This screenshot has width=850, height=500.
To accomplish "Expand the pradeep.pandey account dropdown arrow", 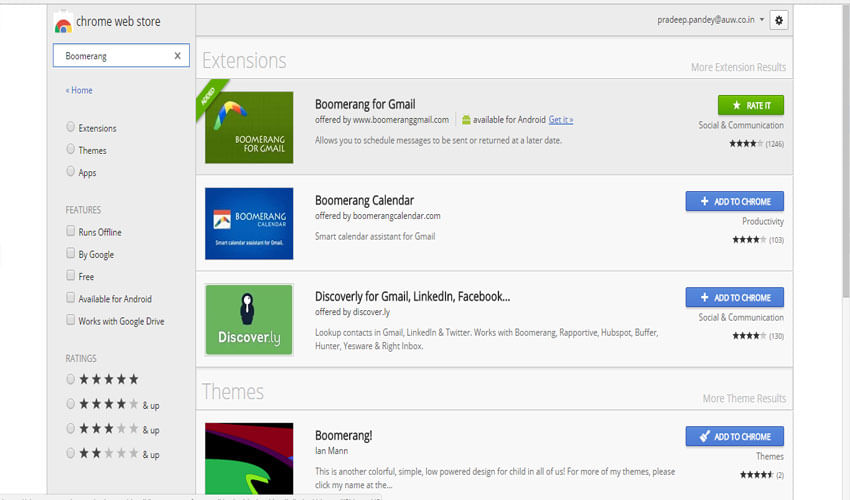I will [762, 20].
